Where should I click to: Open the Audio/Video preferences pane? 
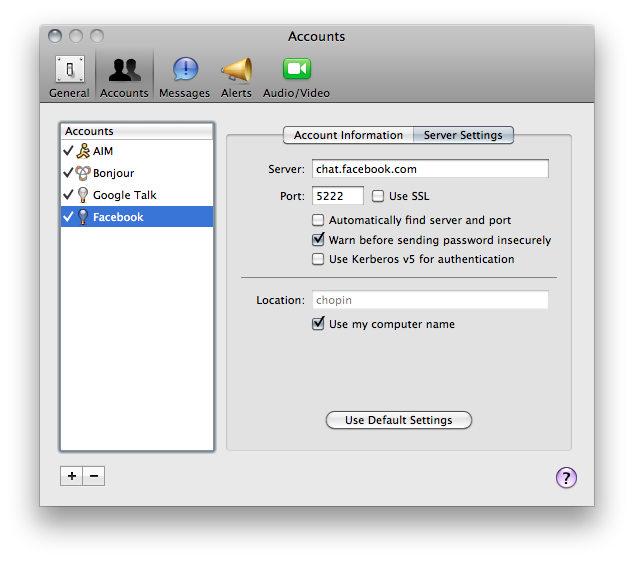pyautogui.click(x=296, y=77)
